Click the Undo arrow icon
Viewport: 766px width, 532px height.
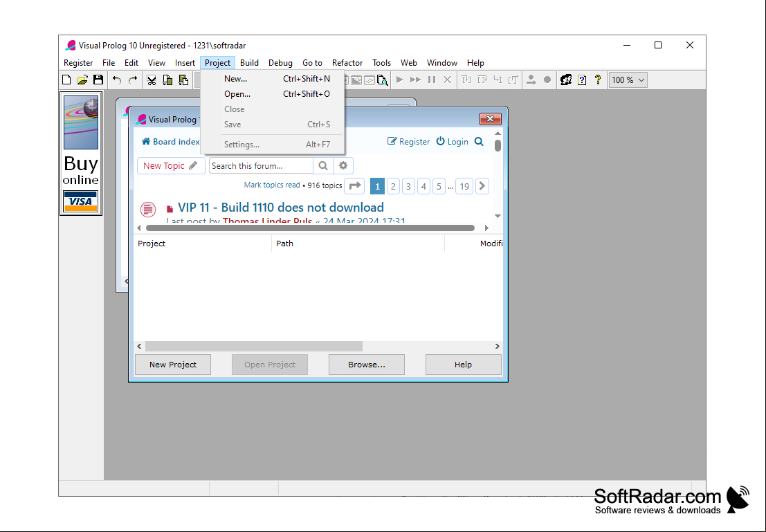coord(117,80)
